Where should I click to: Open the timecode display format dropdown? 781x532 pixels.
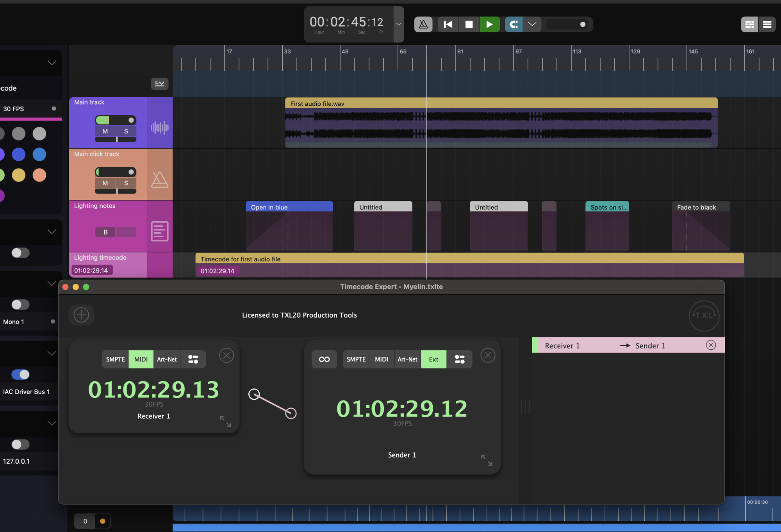click(x=398, y=24)
